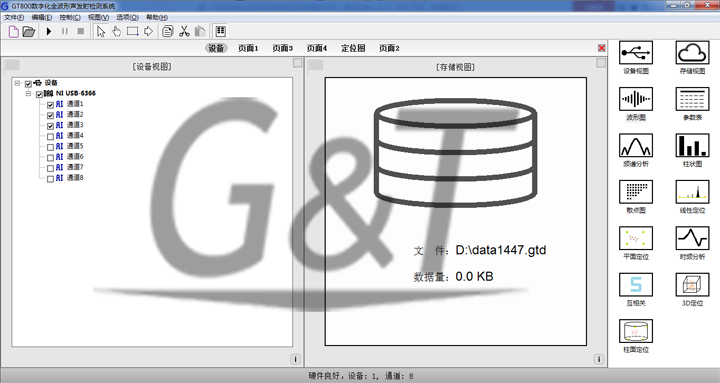Open the 控制(C) menu
The width and height of the screenshot is (720, 383).
point(70,17)
